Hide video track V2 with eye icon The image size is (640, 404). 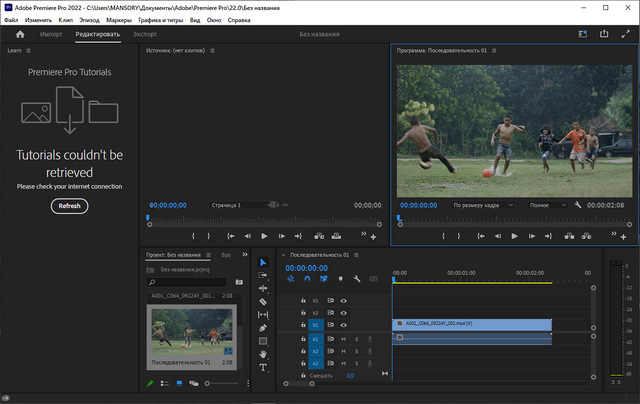[x=343, y=312]
